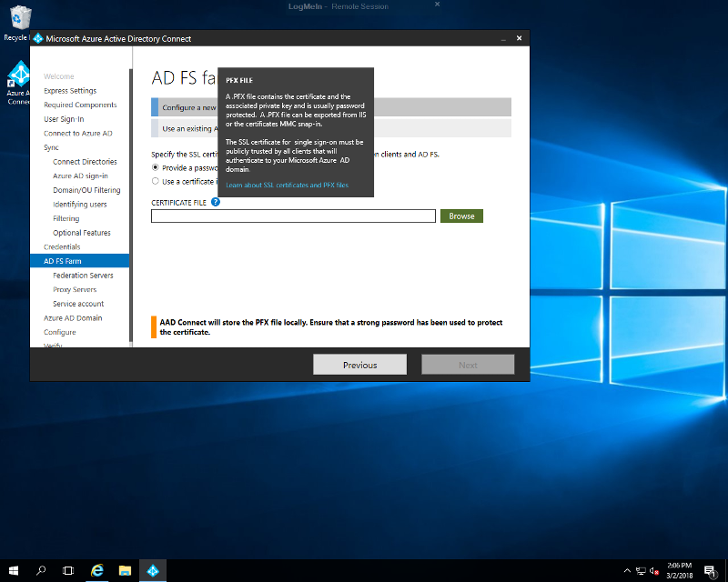Screen dimensions: 728x582
Task: Click the Browse button
Action: pos(461,216)
